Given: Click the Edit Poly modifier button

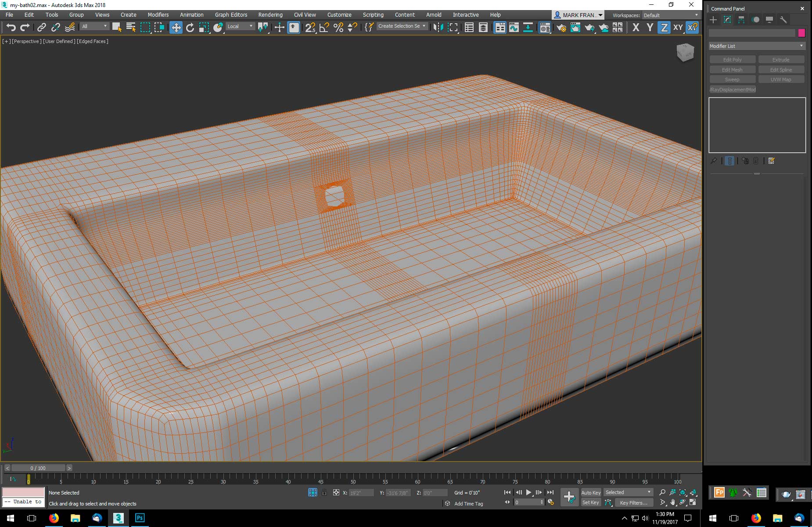Looking at the screenshot, I should [733, 60].
